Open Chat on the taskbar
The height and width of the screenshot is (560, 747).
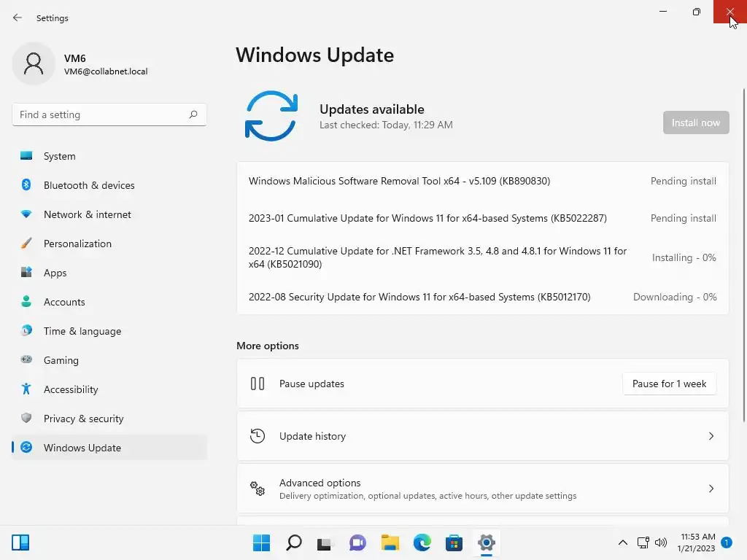pos(357,542)
